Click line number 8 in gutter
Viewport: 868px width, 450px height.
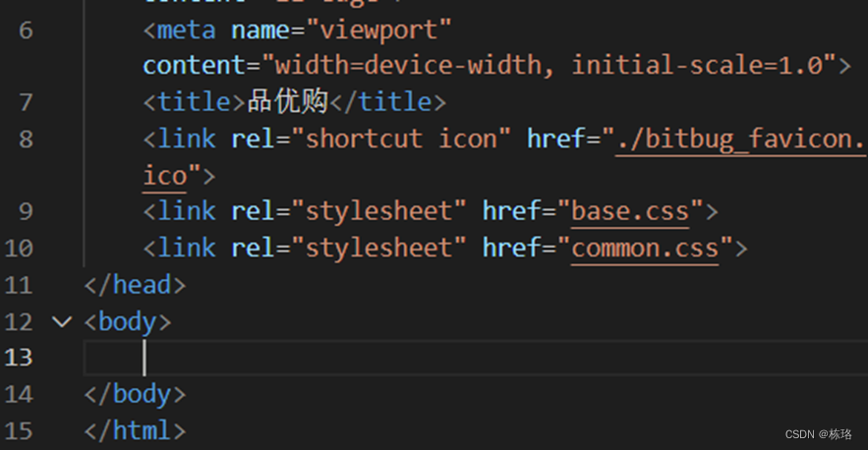point(26,139)
